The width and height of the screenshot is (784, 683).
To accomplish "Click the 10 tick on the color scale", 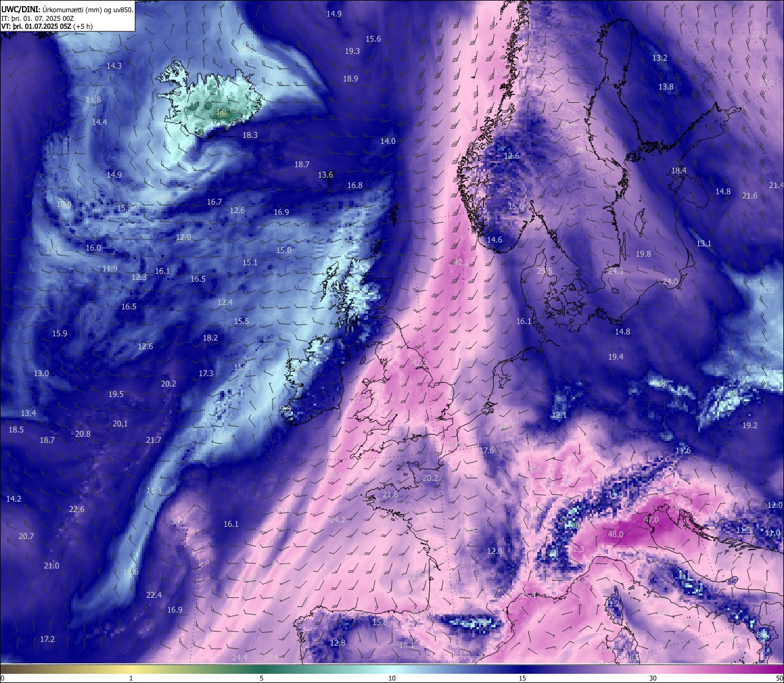I will click(x=392, y=678).
